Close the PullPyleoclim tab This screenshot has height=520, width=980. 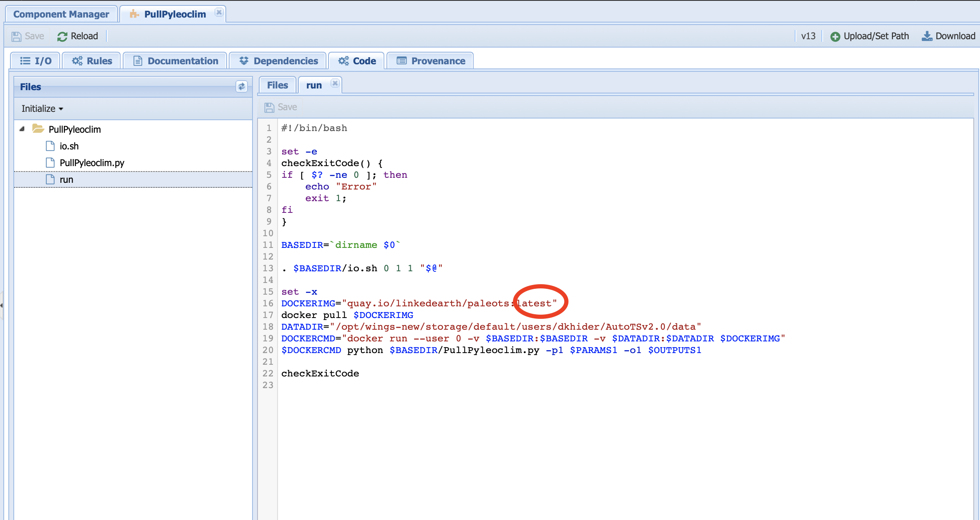pos(219,13)
